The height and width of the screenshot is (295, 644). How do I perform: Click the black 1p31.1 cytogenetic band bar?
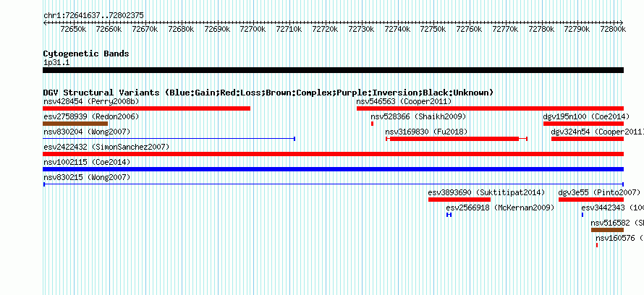pos(333,70)
